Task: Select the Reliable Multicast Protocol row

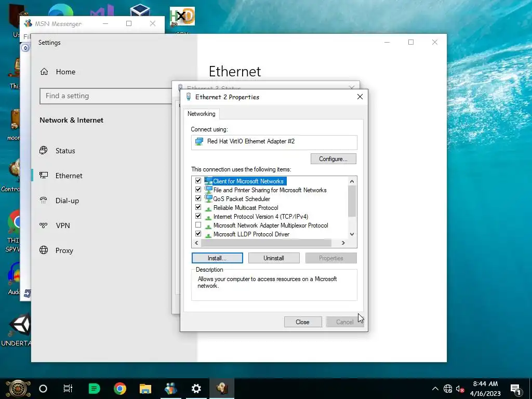Action: click(246, 208)
